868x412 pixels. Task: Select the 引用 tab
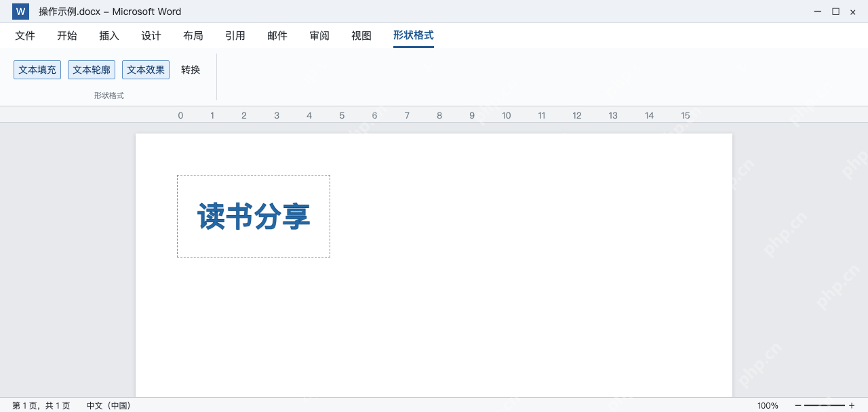coord(235,36)
